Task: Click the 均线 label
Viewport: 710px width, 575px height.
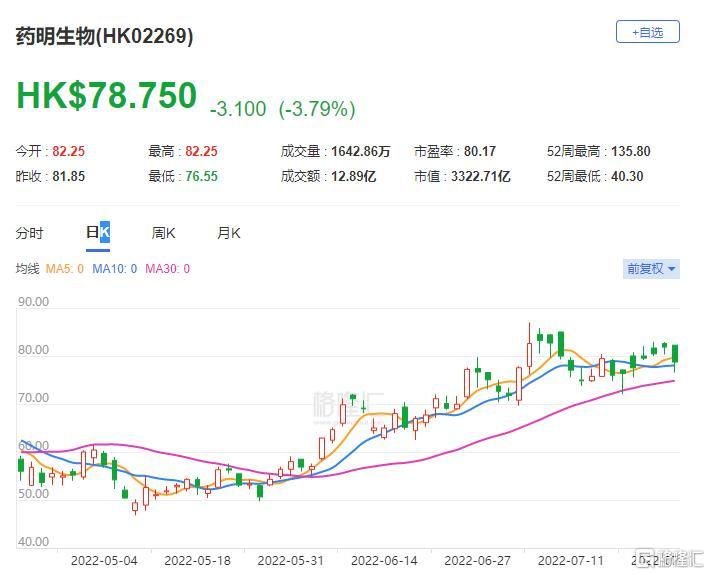Action: click(x=28, y=269)
